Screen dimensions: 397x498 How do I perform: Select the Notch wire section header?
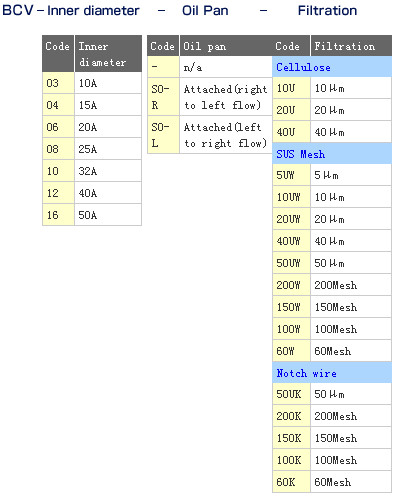332,373
